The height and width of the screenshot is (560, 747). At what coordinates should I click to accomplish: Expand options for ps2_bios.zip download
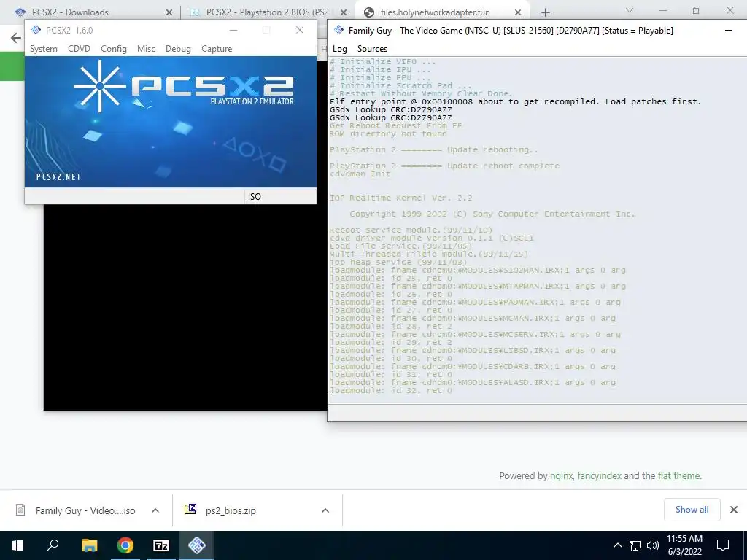tap(325, 510)
